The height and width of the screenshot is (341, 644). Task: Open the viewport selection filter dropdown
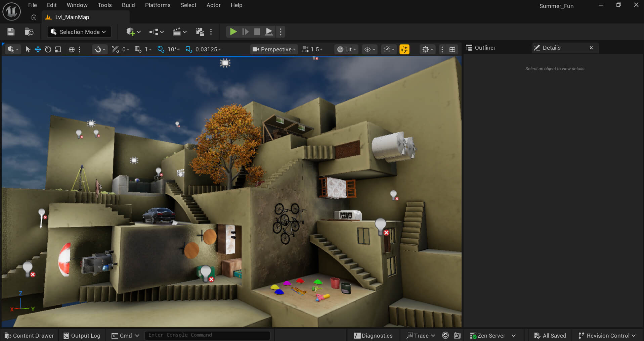[x=13, y=49]
